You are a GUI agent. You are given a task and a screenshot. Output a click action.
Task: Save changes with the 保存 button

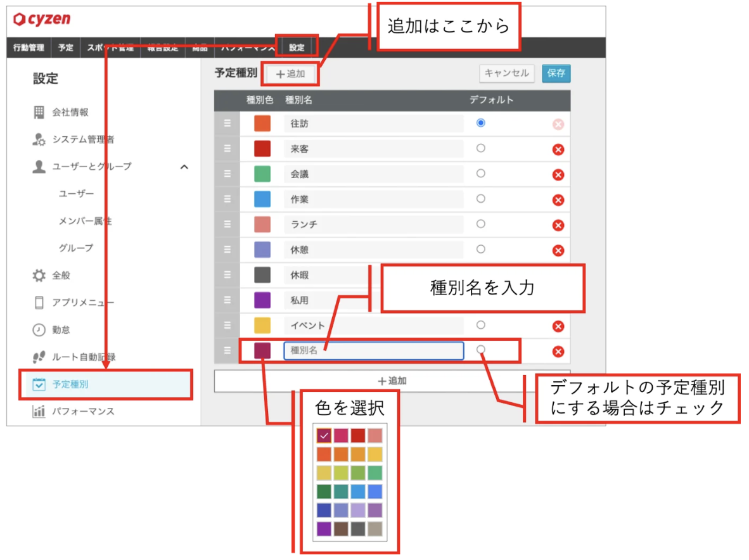point(556,73)
